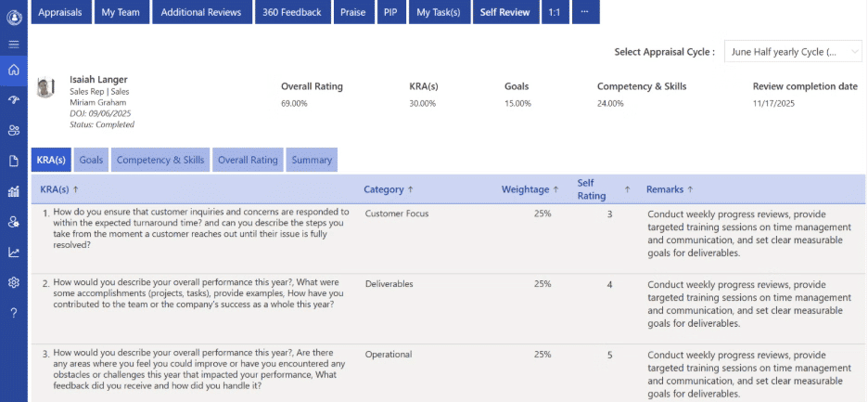Open the 360 Feedback section
868x402 pixels.
292,12
